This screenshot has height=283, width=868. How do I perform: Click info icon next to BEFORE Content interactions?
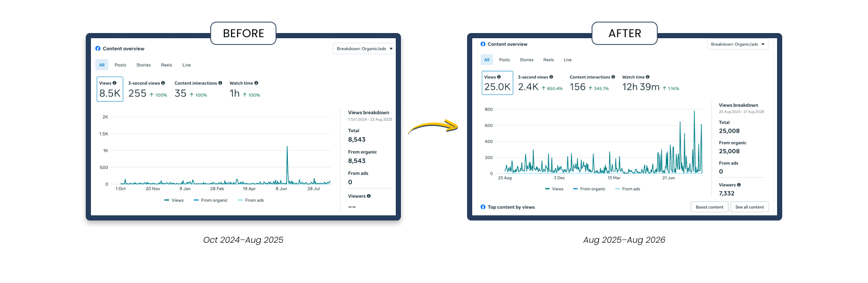tap(220, 83)
